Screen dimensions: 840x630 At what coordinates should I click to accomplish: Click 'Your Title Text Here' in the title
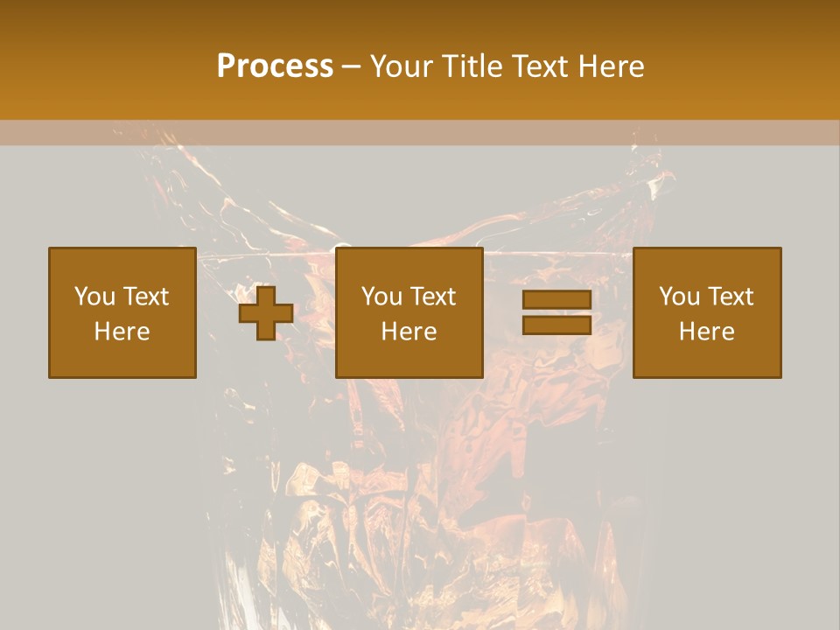pos(507,66)
